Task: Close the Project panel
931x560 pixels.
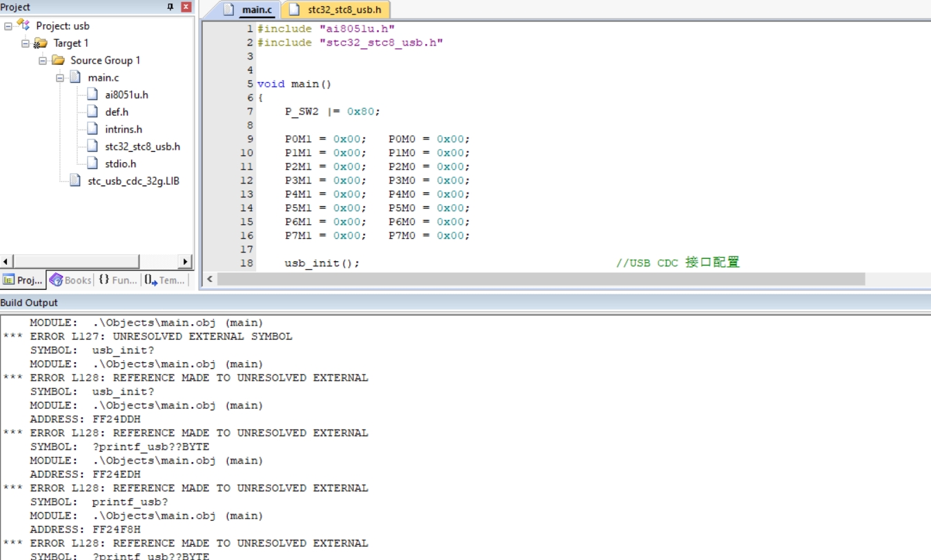Action: click(x=186, y=7)
